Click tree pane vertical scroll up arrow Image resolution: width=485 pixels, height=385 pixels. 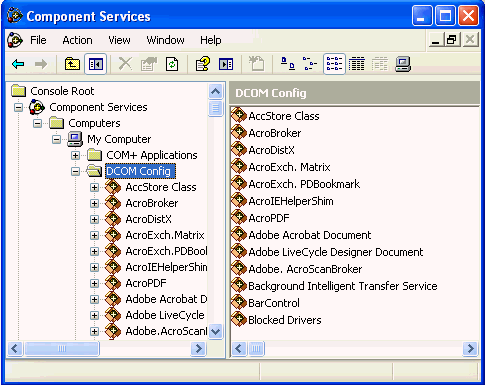click(216, 91)
